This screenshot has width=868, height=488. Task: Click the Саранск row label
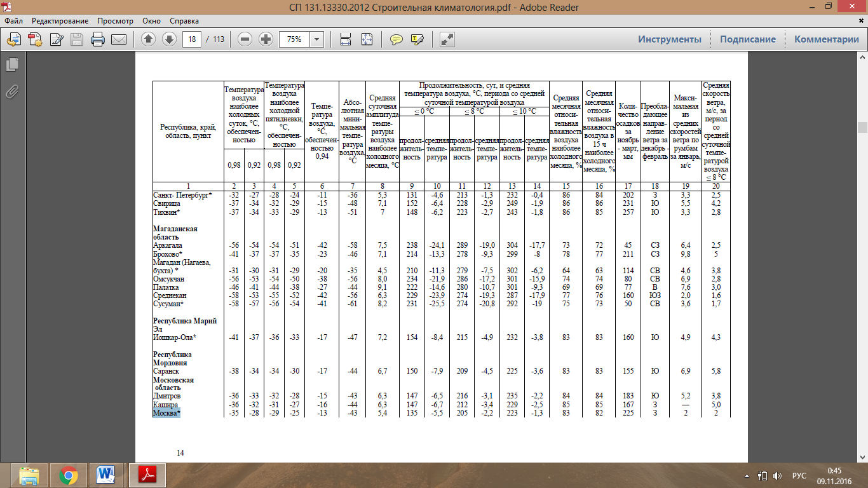point(166,370)
